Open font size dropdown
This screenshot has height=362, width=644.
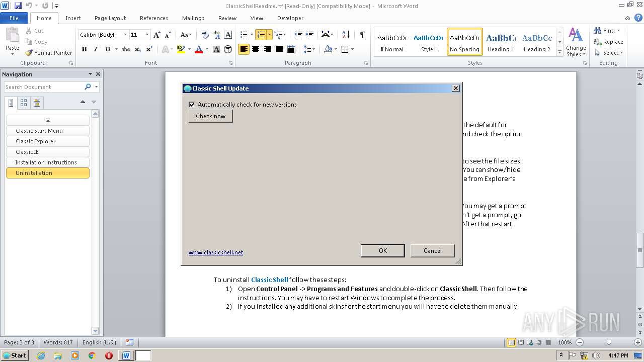147,35
